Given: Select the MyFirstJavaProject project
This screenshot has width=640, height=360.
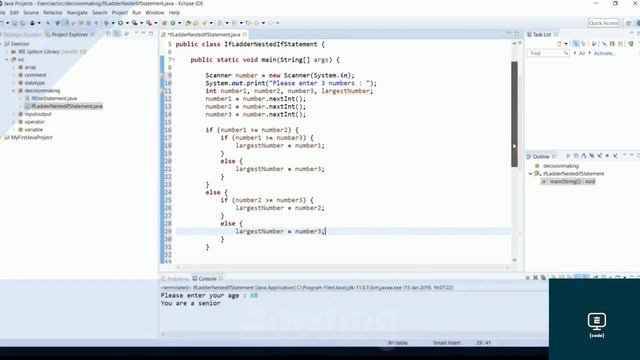Looking at the screenshot, I should coord(31,138).
